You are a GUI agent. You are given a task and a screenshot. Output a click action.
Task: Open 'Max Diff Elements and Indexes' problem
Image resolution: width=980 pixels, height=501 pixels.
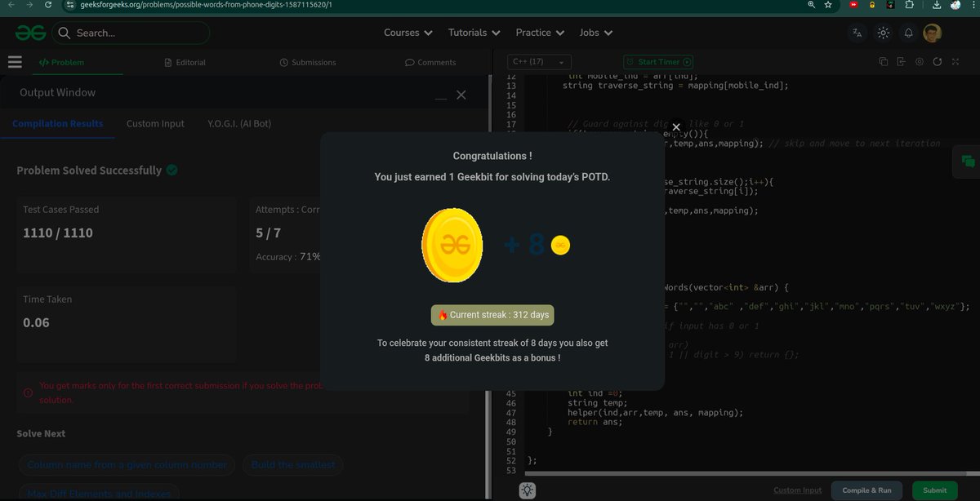99,494
